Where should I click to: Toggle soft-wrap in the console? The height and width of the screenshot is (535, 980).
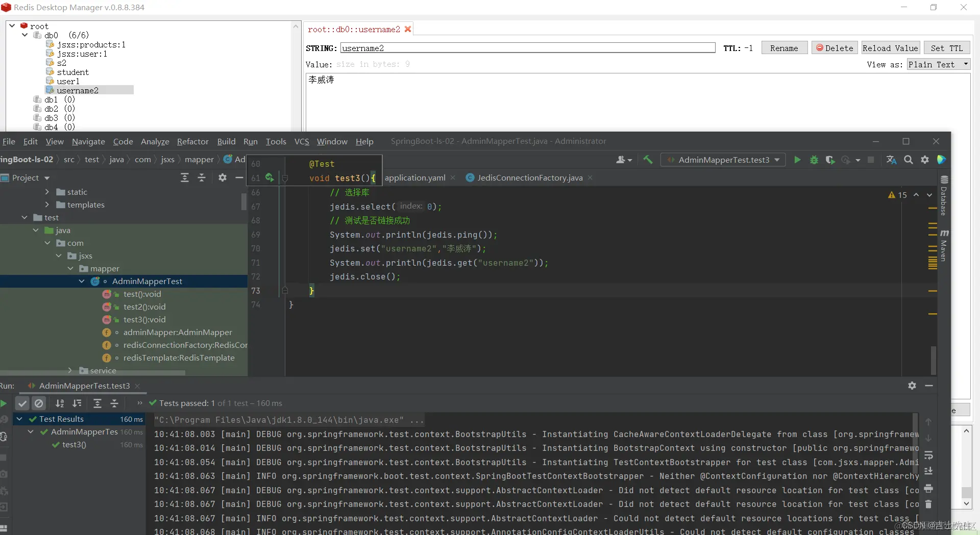tap(928, 455)
